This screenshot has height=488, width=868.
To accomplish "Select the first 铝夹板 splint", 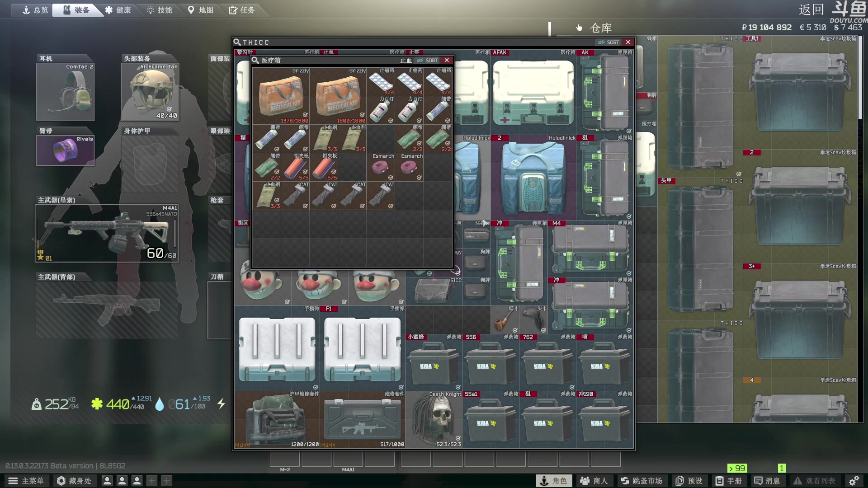I will pos(295,167).
